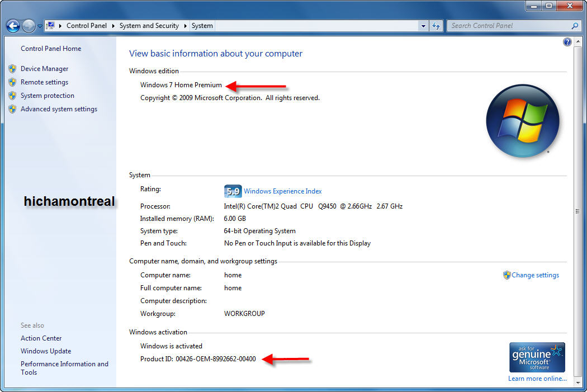Click the magnifier icon in search box
This screenshot has width=587, height=392.
[575, 26]
